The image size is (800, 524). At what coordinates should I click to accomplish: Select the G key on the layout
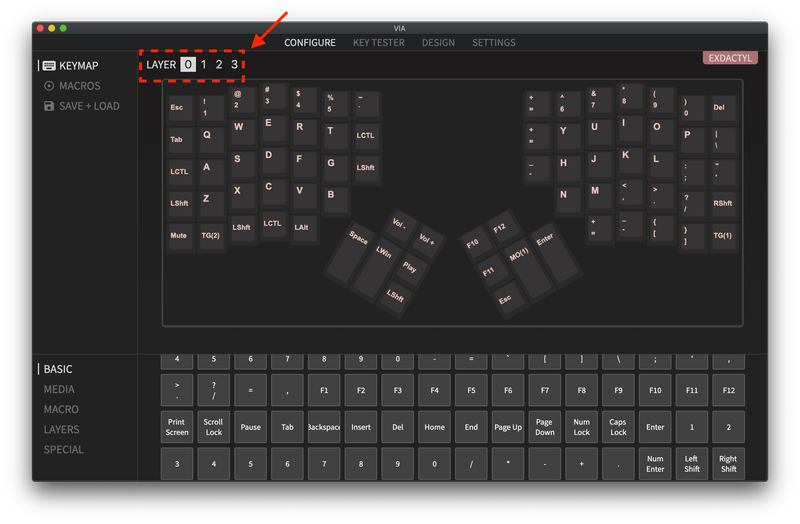click(336, 167)
